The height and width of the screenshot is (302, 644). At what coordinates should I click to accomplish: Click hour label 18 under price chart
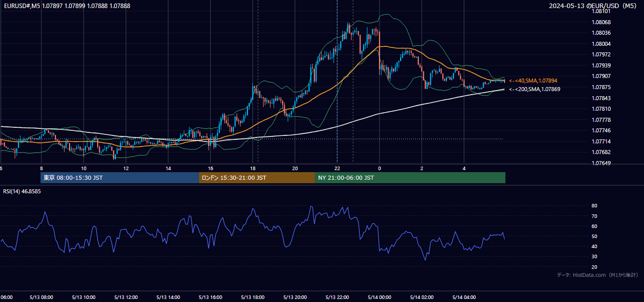253,168
